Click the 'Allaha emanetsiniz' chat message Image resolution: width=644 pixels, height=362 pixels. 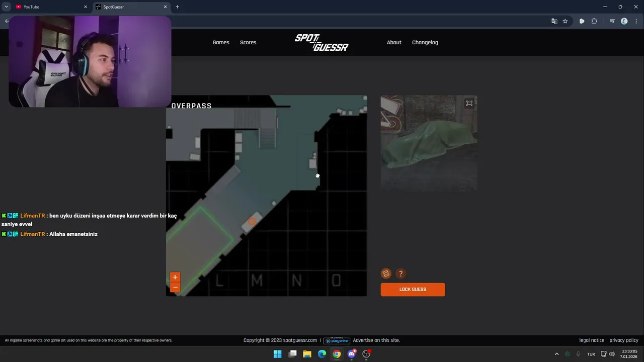coord(73,234)
